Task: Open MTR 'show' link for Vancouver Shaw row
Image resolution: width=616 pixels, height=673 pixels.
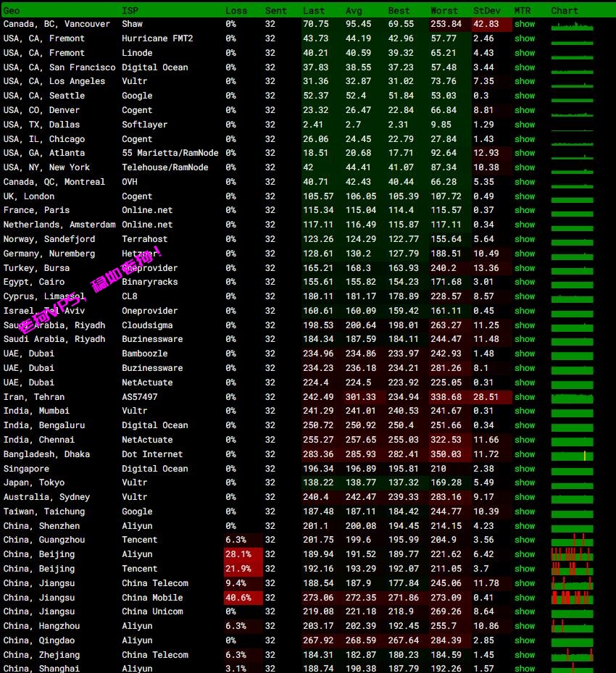Action: (x=525, y=24)
